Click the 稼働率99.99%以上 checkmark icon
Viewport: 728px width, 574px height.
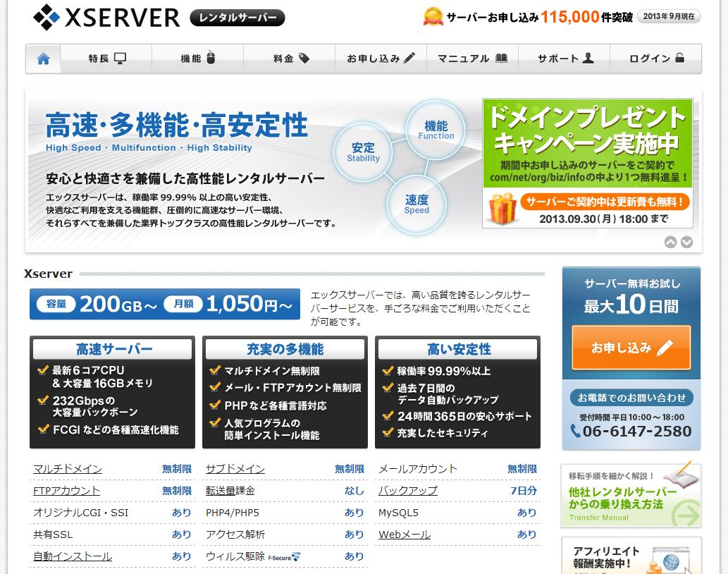click(x=388, y=370)
